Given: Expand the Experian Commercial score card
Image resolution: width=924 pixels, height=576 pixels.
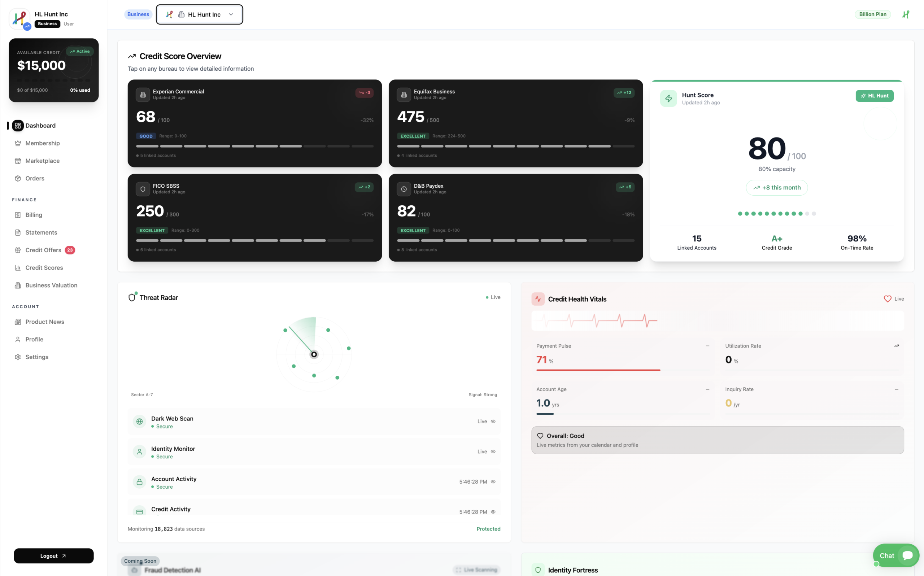Looking at the screenshot, I should tap(254, 123).
